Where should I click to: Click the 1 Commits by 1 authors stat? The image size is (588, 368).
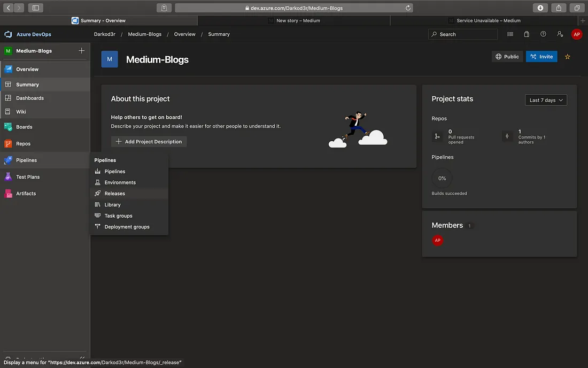[525, 136]
